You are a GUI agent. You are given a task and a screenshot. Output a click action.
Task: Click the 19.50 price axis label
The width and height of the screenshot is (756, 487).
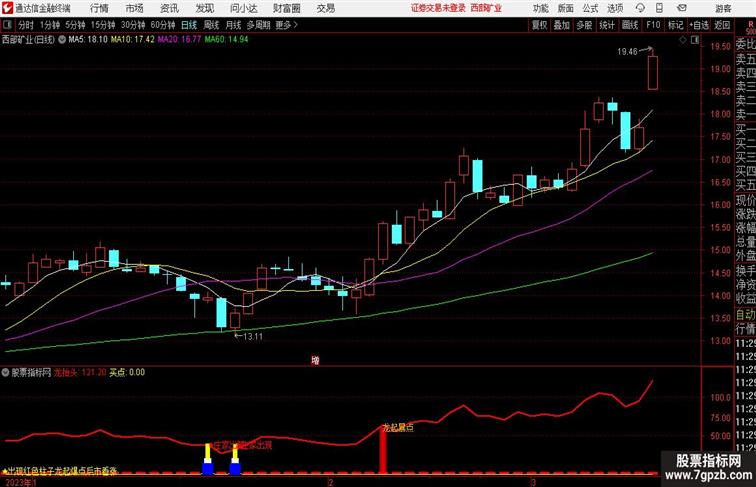tap(720, 46)
